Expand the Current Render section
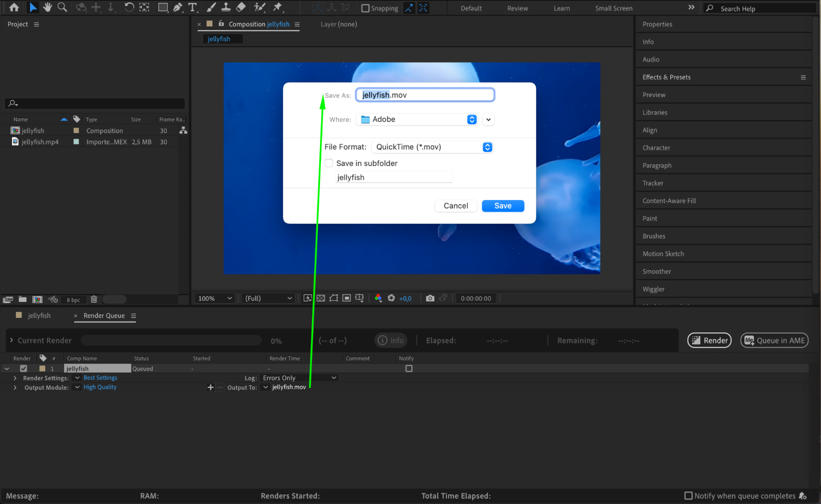The image size is (821, 504). pos(11,340)
